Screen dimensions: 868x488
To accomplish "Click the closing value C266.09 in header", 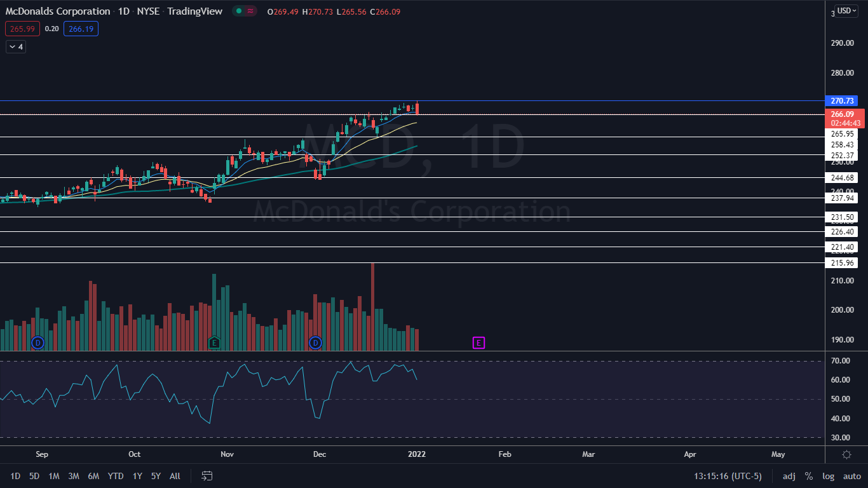I will click(385, 11).
